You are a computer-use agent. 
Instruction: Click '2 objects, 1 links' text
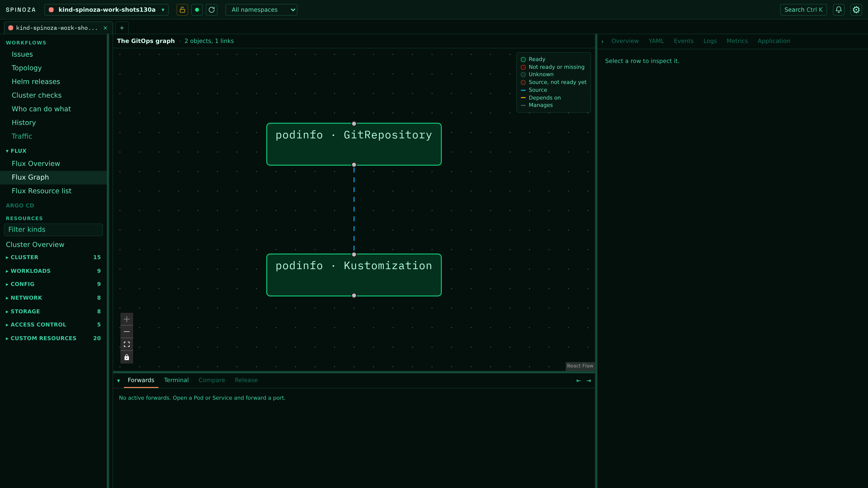209,41
